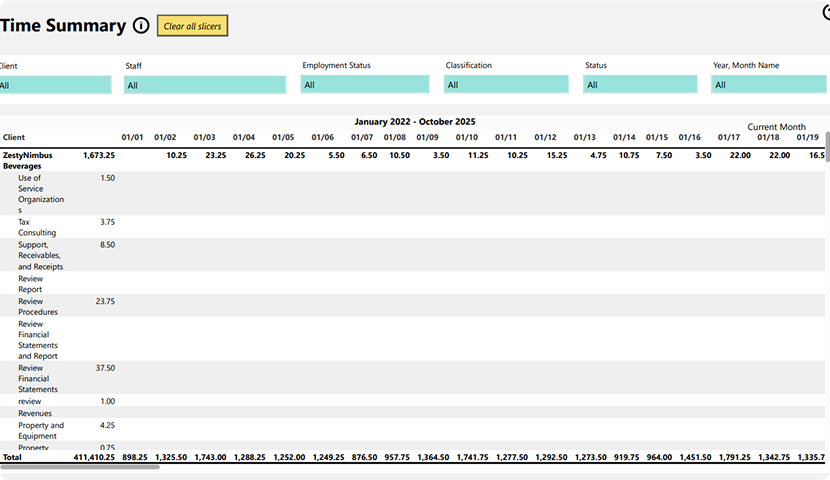Select the Tax Consulting row
Viewport: 830px width, 480px height.
point(37,227)
